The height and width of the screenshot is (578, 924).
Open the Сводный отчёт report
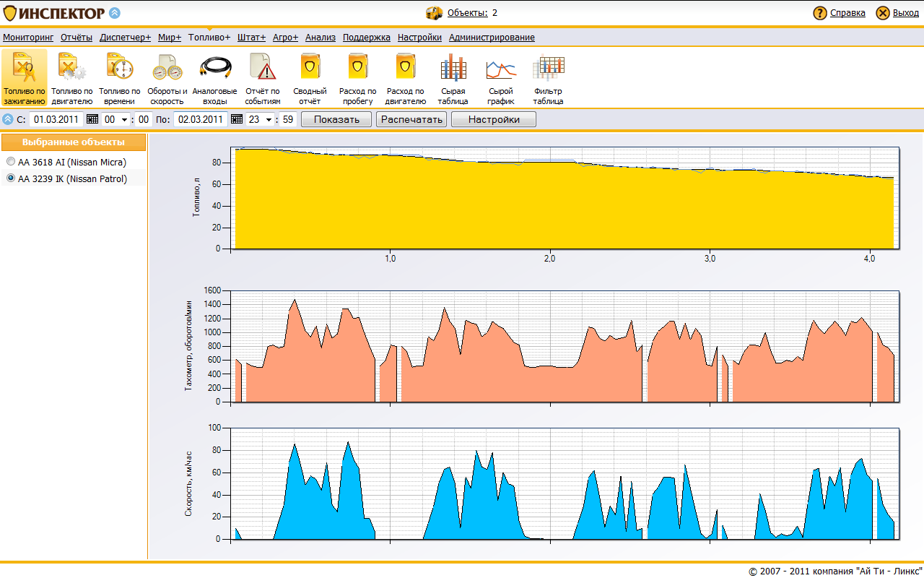(x=310, y=78)
